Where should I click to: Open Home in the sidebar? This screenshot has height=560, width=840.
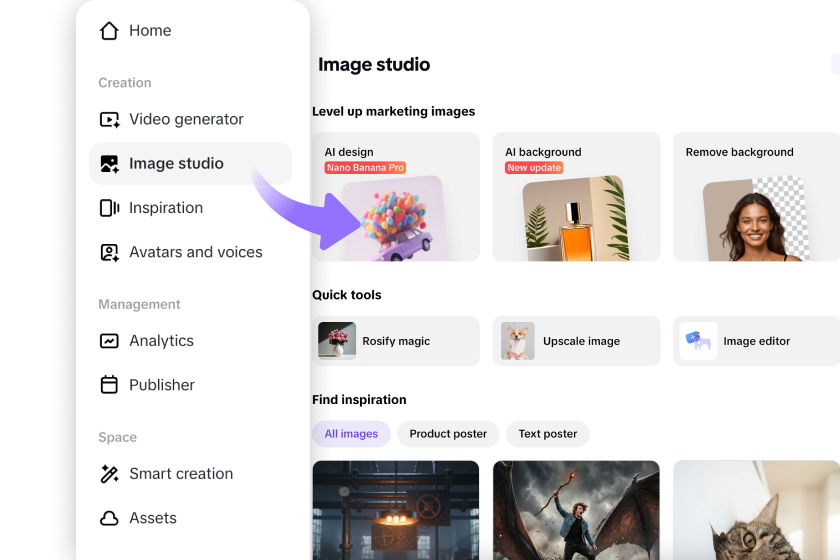click(x=150, y=31)
